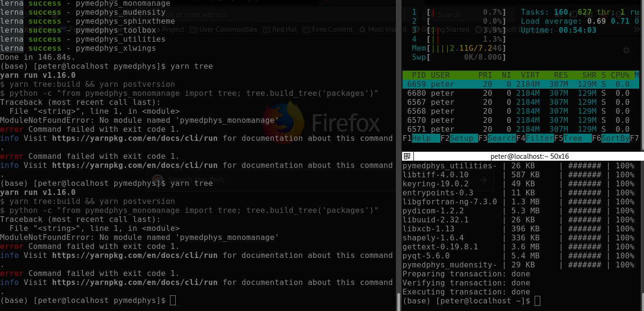Open htop F1 Help
This screenshot has width=644, height=311.
pos(421,138)
